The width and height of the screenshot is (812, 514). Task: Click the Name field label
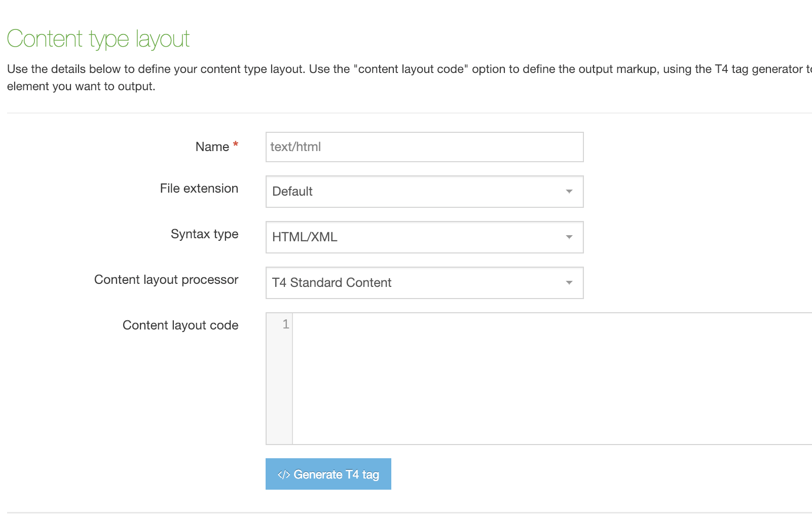(x=212, y=147)
